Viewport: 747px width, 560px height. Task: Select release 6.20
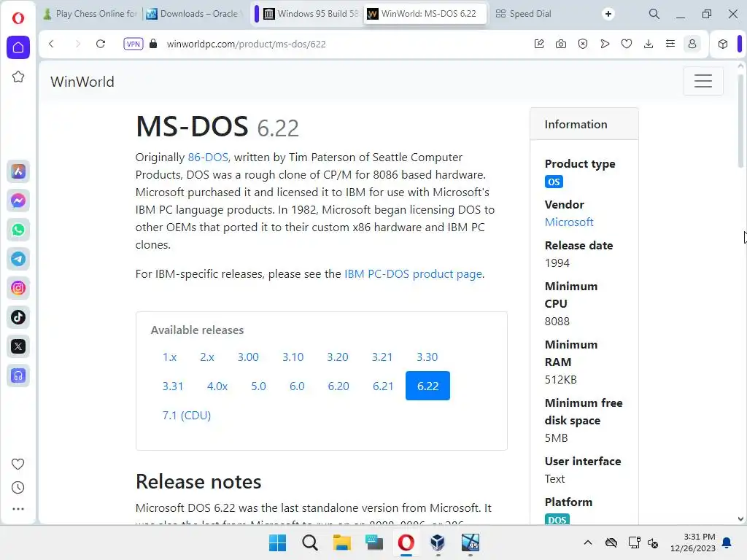(338, 386)
